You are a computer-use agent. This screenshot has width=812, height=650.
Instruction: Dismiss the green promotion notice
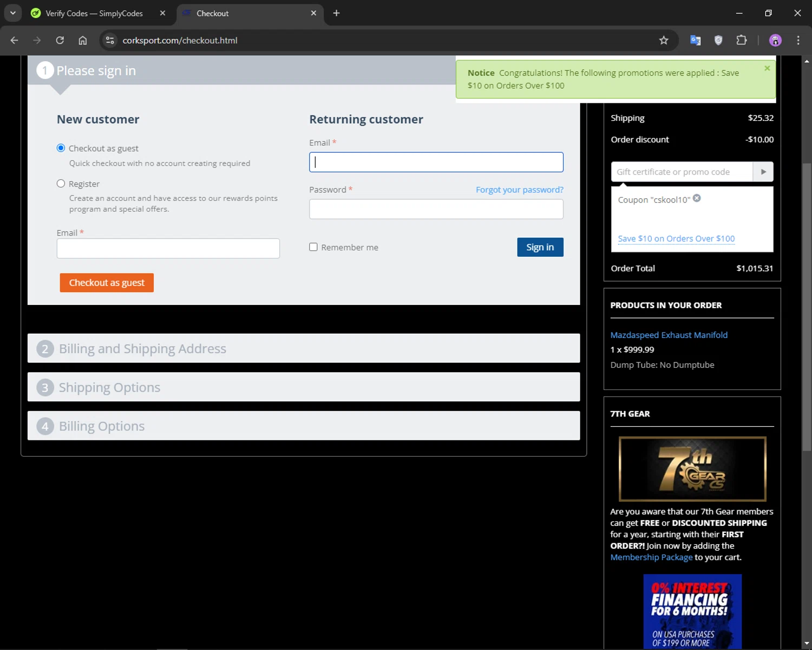click(x=767, y=68)
